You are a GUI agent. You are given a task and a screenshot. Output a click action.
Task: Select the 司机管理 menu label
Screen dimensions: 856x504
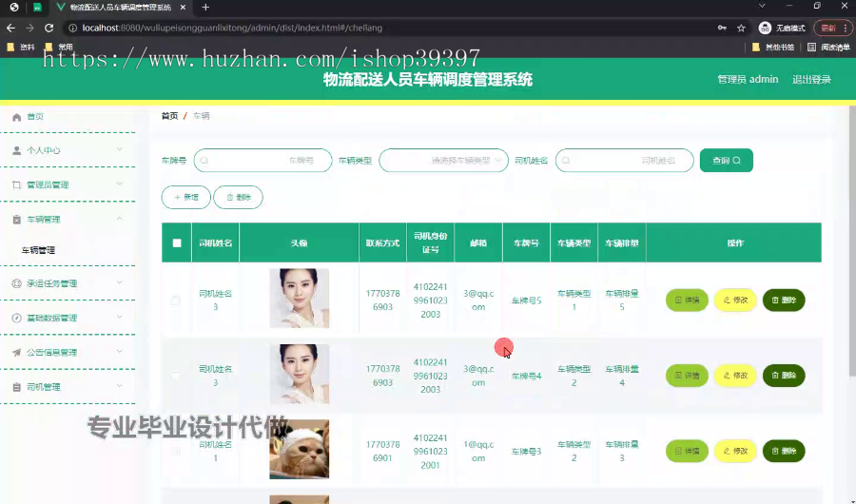[43, 387]
